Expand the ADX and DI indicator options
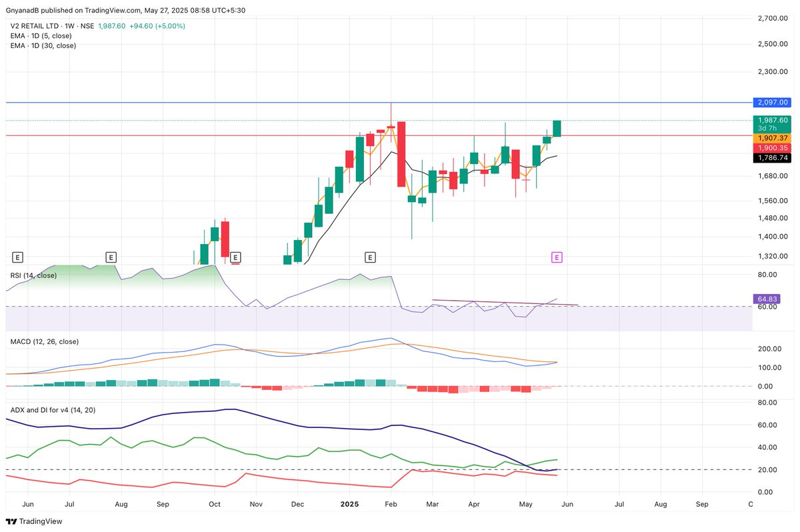This screenshot has height=532, width=800. [53, 410]
